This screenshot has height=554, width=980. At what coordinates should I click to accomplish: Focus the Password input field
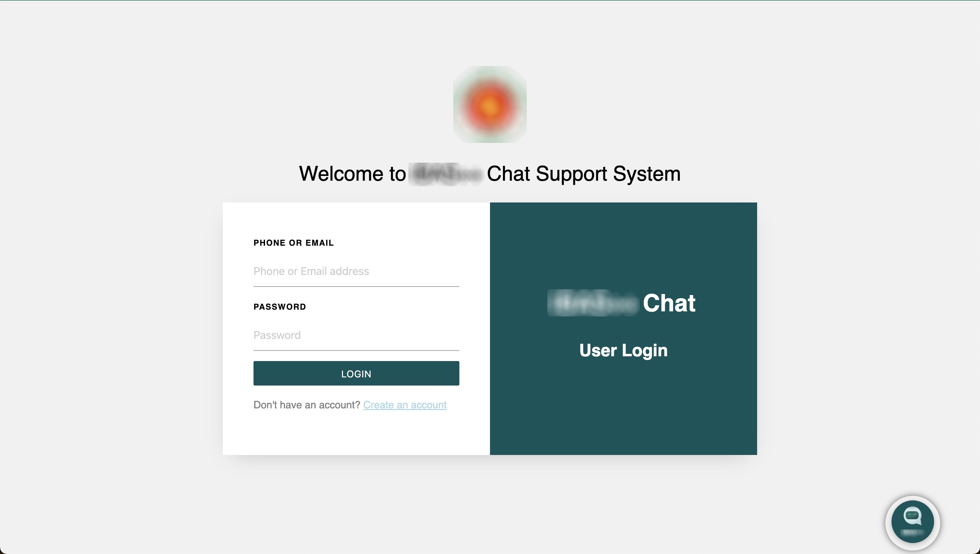point(356,335)
